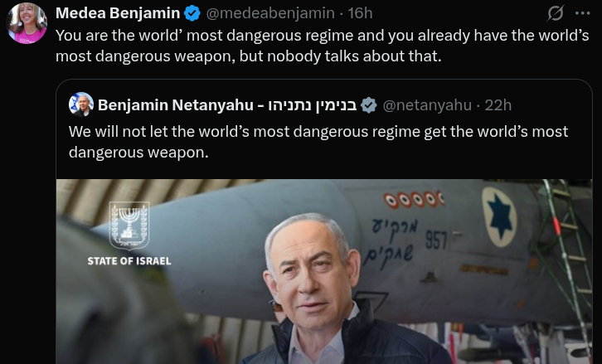Open the 16h timestamp permalink
Screen dimensions: 602x364
point(360,13)
